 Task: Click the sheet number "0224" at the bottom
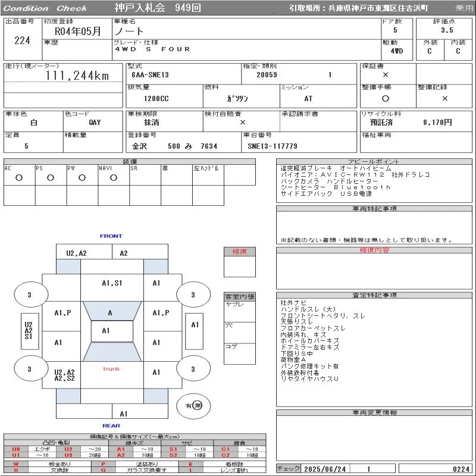coord(461,469)
